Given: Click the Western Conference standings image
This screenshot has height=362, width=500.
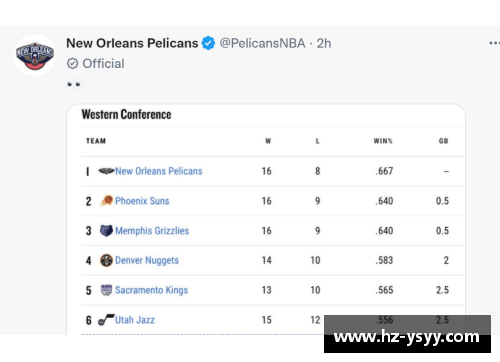Looking at the screenshot, I should coord(266,219).
